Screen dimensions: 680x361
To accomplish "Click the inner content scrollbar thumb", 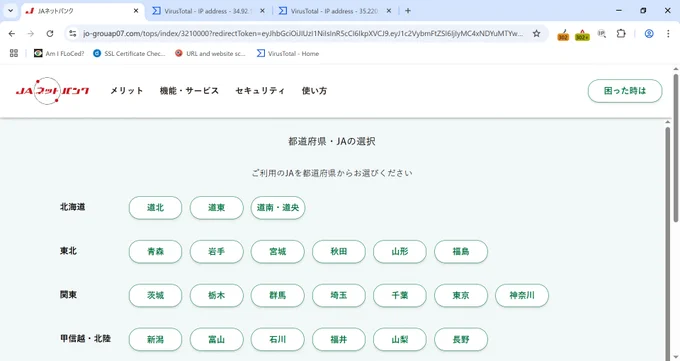I will coord(668,243).
